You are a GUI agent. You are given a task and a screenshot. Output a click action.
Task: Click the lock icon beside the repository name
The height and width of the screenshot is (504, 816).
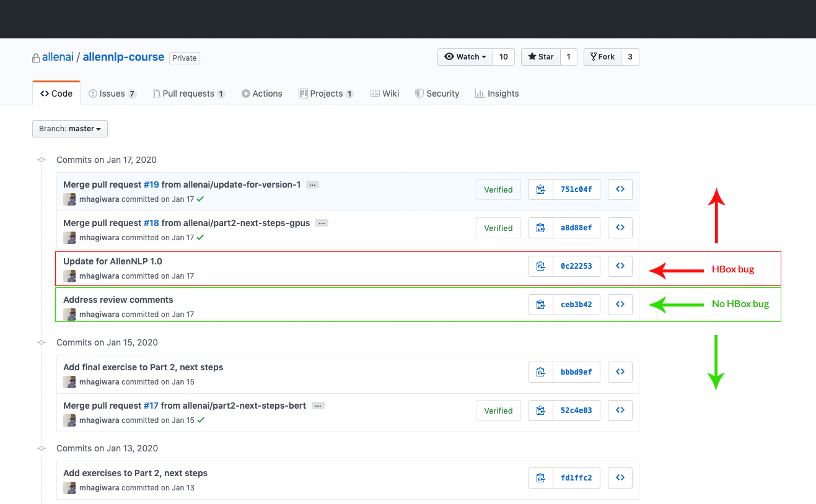coord(35,56)
